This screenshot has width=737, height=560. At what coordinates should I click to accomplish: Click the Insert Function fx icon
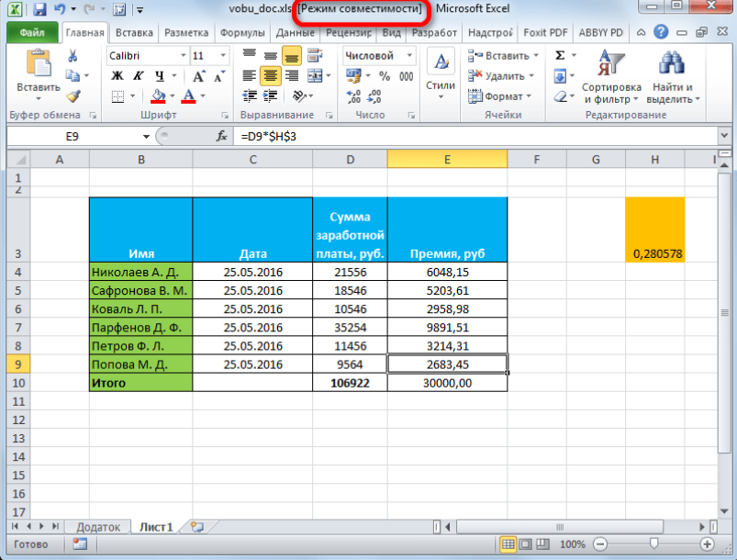point(221,136)
